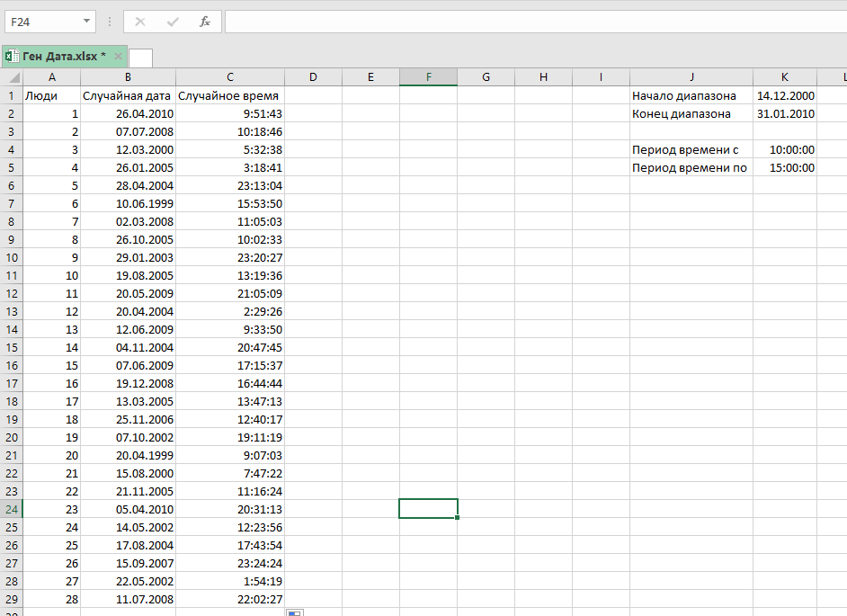Select column I header
The image size is (847, 616).
(x=602, y=77)
